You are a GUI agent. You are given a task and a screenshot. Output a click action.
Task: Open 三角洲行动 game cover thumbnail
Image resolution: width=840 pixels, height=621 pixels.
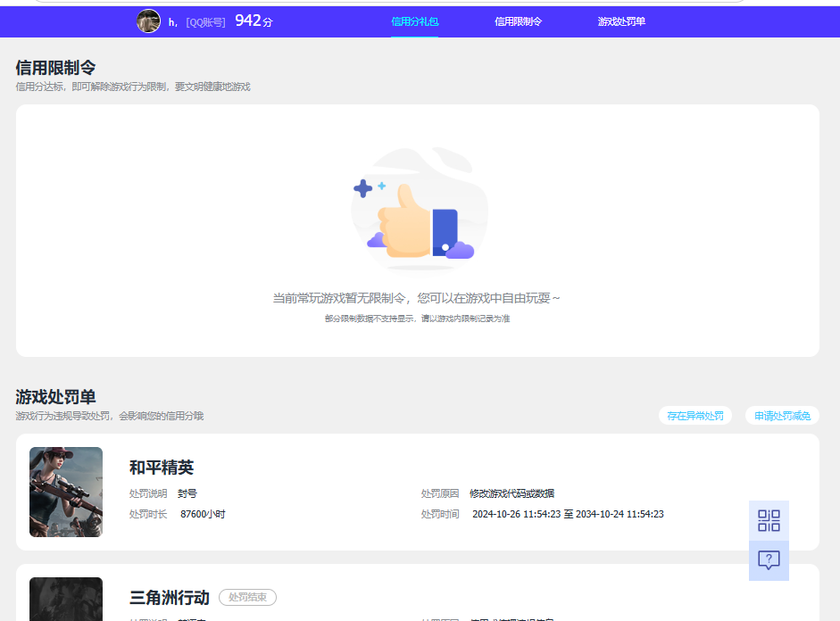[66, 599]
